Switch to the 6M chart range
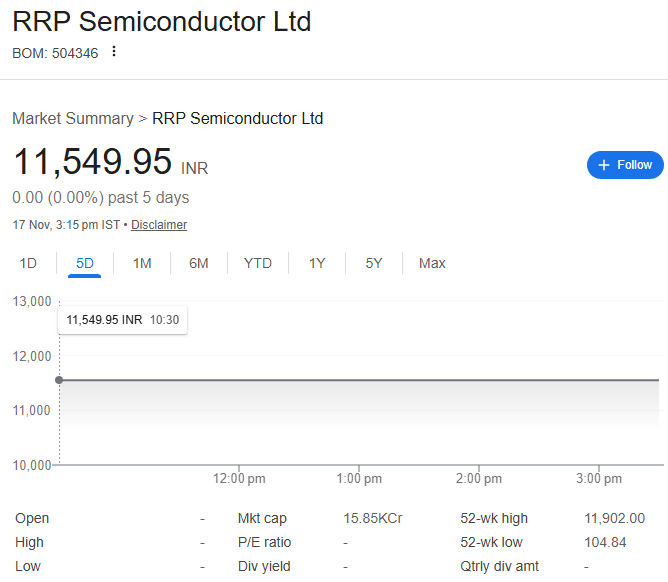Viewport: 668px width, 582px height. [199, 263]
